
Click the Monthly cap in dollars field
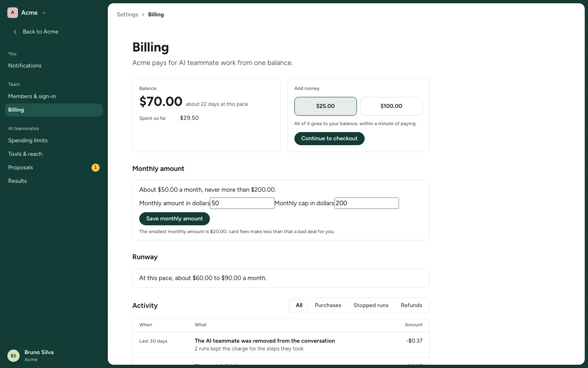(x=367, y=203)
